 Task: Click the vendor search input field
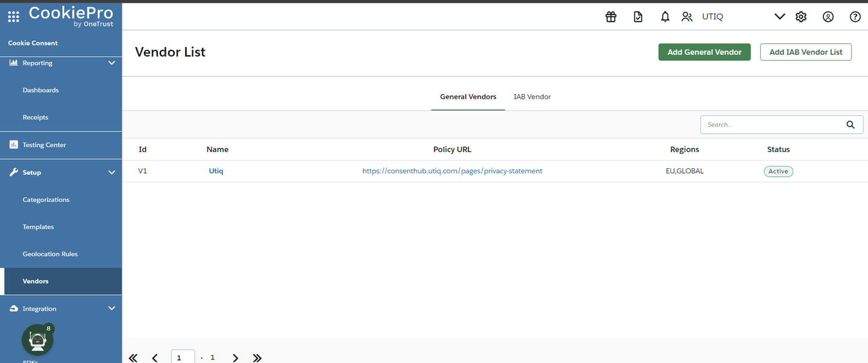click(772, 125)
